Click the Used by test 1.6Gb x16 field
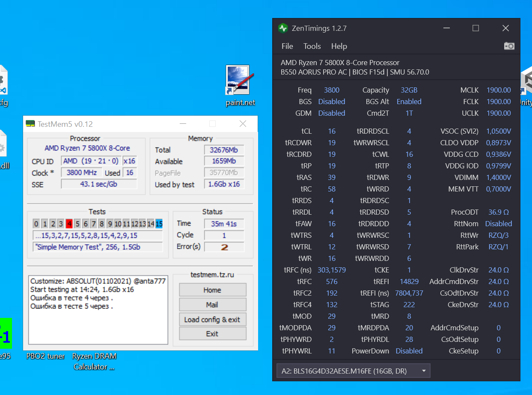 tap(224, 185)
